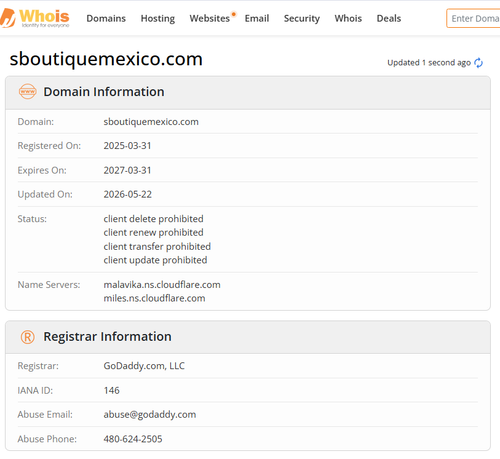Click the Updated On label
The height and width of the screenshot is (459, 500).
[x=45, y=194]
